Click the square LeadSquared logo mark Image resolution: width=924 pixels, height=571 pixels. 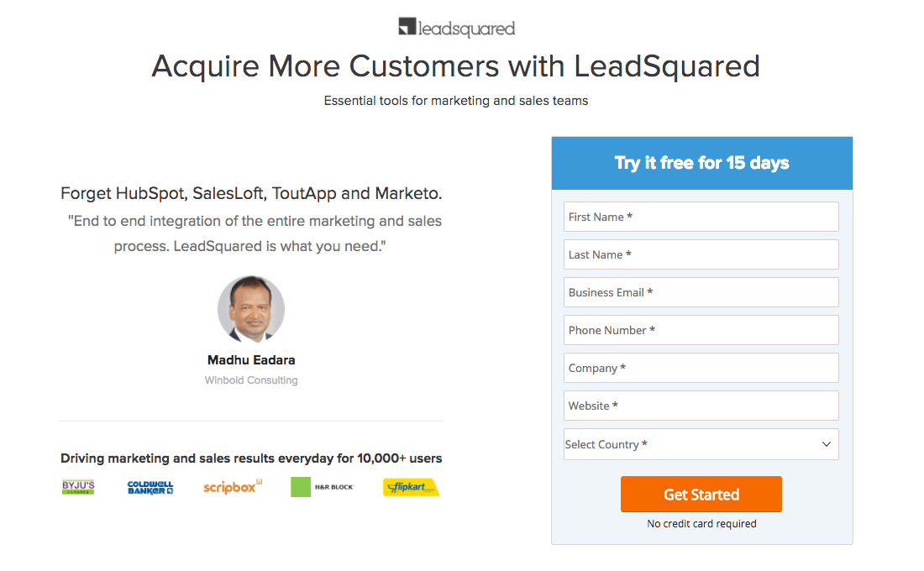pyautogui.click(x=406, y=26)
